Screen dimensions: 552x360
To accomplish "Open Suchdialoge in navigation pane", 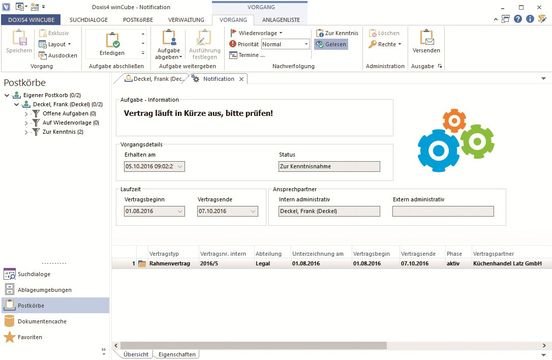I will [x=55, y=274].
